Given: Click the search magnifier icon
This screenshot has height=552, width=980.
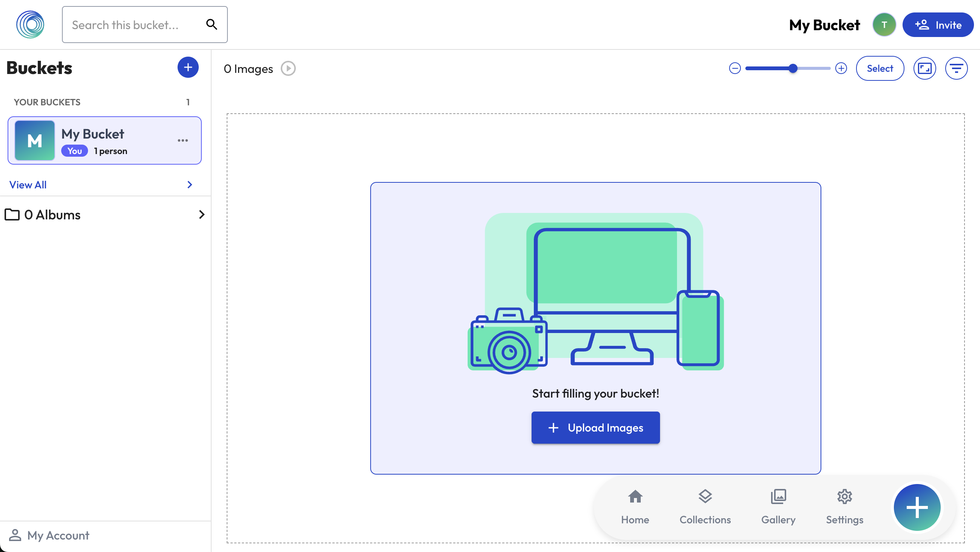Looking at the screenshot, I should tap(212, 25).
